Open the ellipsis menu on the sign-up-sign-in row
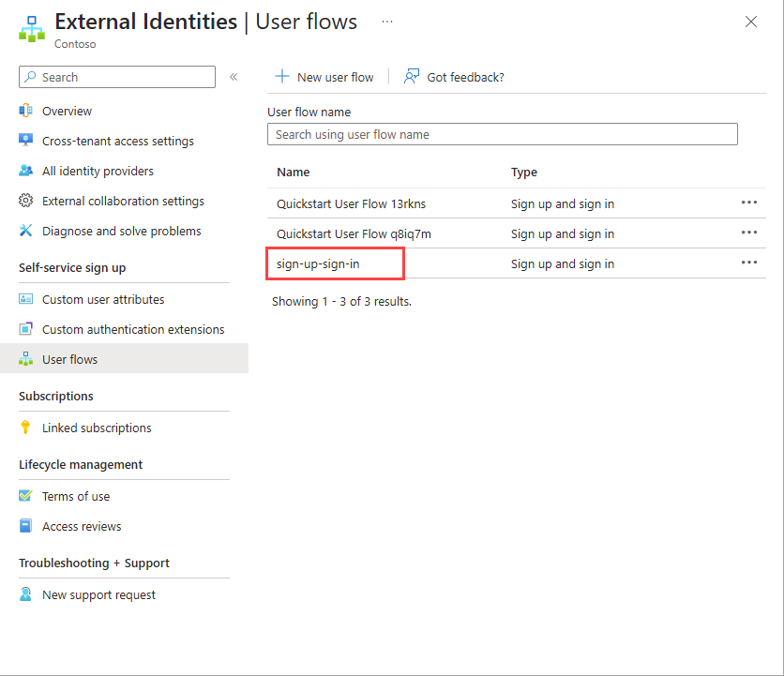This screenshot has width=784, height=676. pos(748,263)
